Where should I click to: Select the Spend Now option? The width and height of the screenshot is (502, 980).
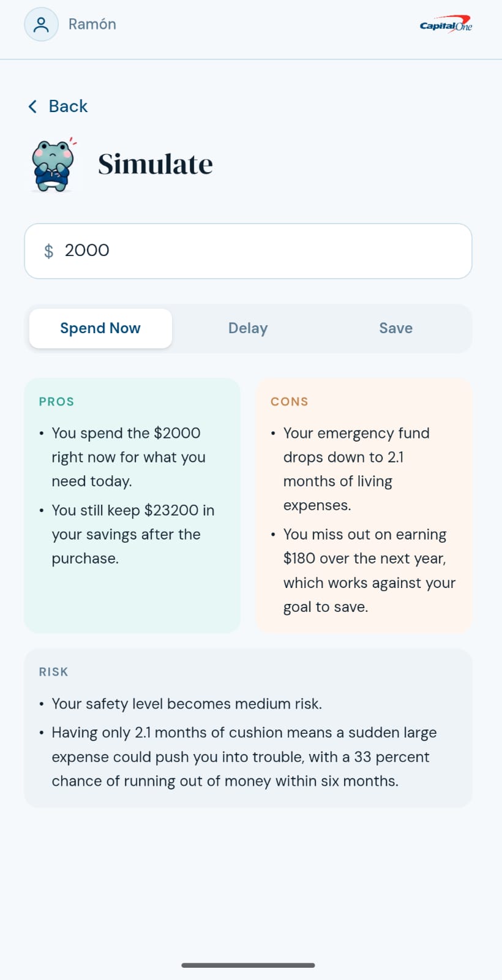(100, 328)
